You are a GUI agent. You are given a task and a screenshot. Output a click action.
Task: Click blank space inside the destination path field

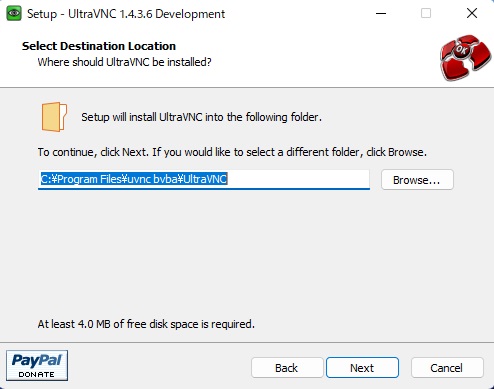tap(298, 179)
